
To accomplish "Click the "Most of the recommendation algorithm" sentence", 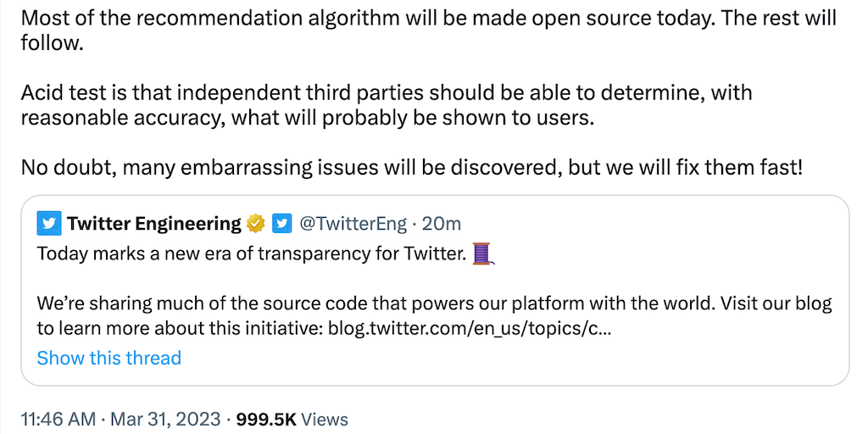I will coord(339,18).
